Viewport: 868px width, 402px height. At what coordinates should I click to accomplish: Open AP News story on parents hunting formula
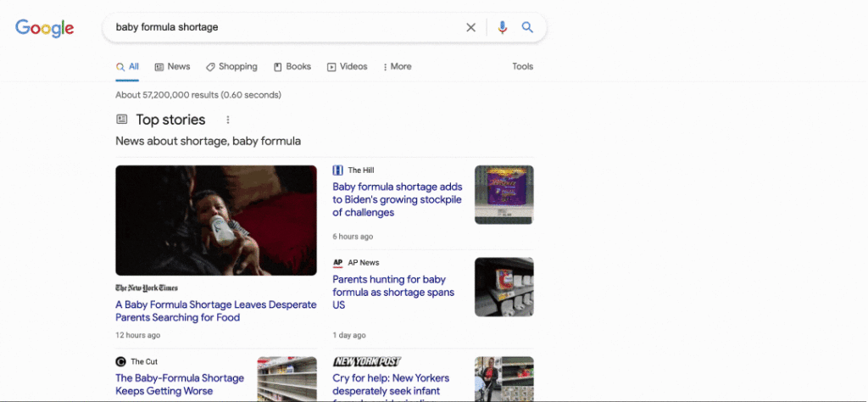(393, 293)
